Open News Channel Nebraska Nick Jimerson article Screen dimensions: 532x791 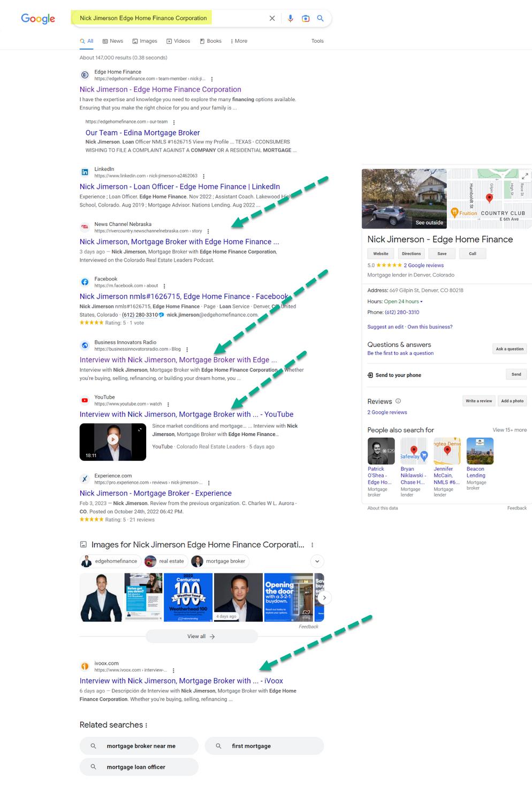[179, 242]
